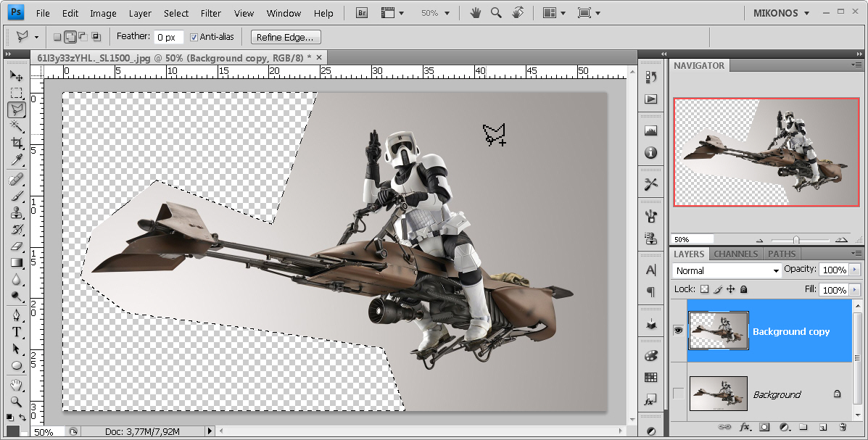Select the Gradient tool
868x440 pixels.
tap(16, 262)
